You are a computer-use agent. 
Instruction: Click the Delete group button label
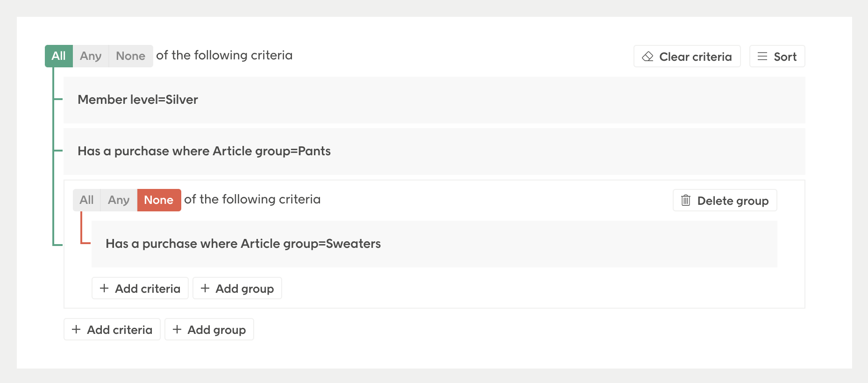(x=733, y=201)
